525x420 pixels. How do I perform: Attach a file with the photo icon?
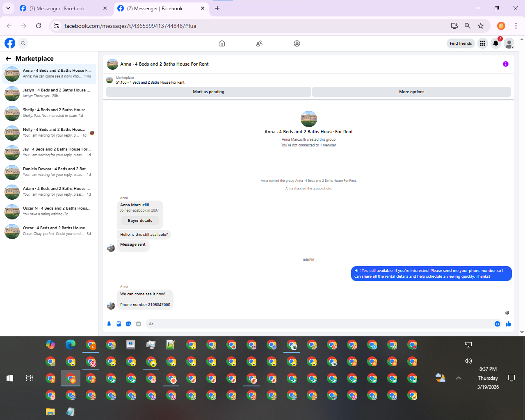(119, 324)
